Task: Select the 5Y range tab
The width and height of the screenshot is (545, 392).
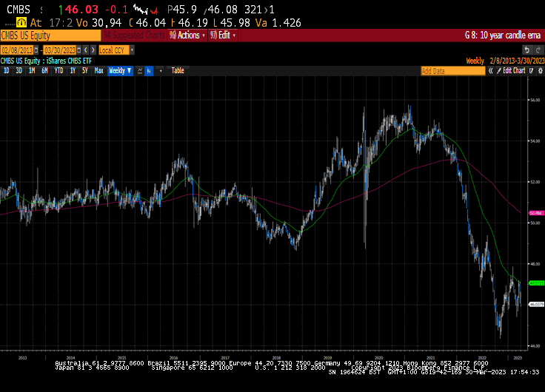Action: 85,71
